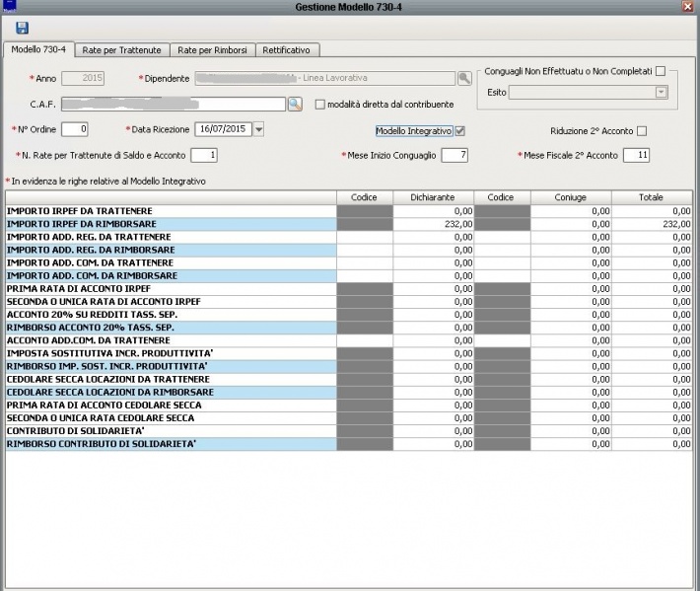Viewport: 700px width, 591px height.
Task: Click the save floppy disk icon
Action: tap(22, 29)
